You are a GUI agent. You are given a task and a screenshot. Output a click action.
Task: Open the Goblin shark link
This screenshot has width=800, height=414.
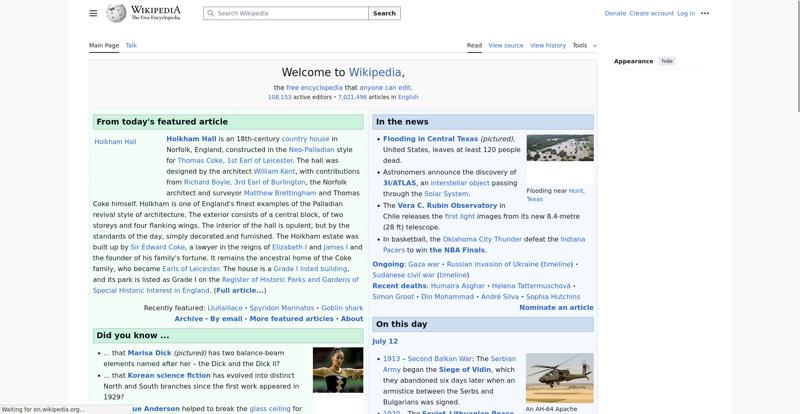[x=342, y=308]
